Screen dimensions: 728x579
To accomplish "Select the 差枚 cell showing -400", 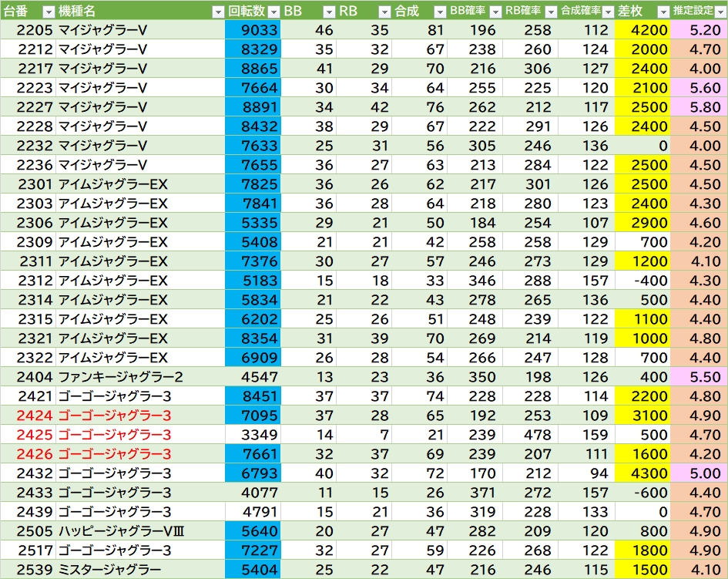I will coord(642,281).
